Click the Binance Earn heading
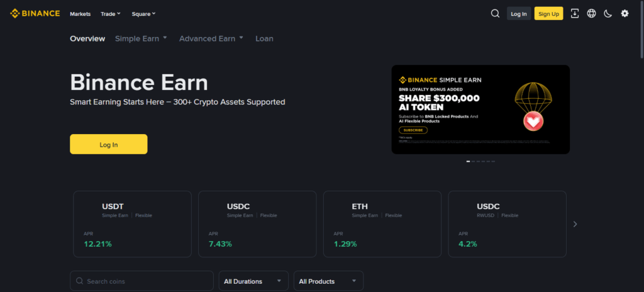The height and width of the screenshot is (292, 644). click(x=139, y=82)
